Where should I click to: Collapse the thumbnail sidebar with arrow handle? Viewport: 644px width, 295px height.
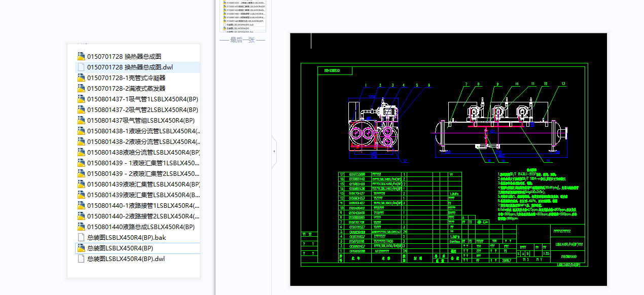coord(274,152)
